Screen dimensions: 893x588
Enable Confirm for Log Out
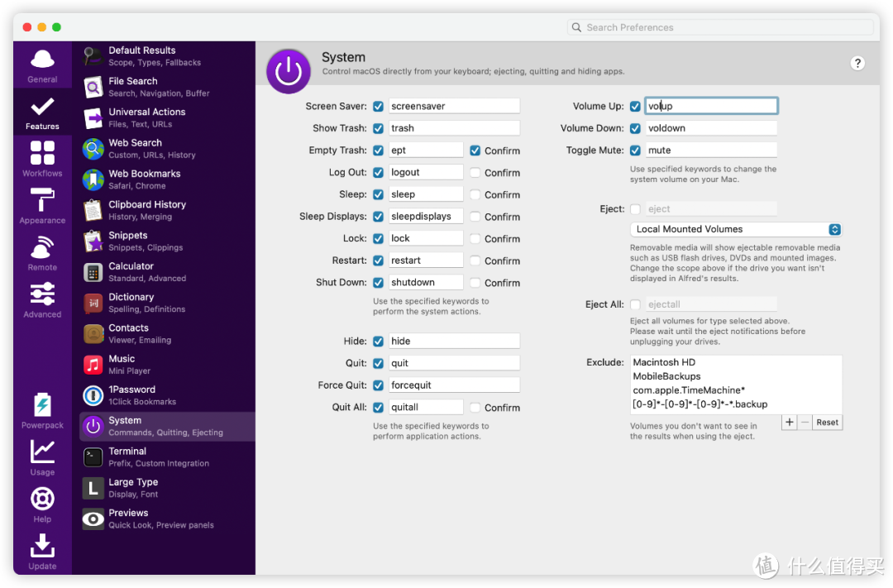click(x=475, y=172)
